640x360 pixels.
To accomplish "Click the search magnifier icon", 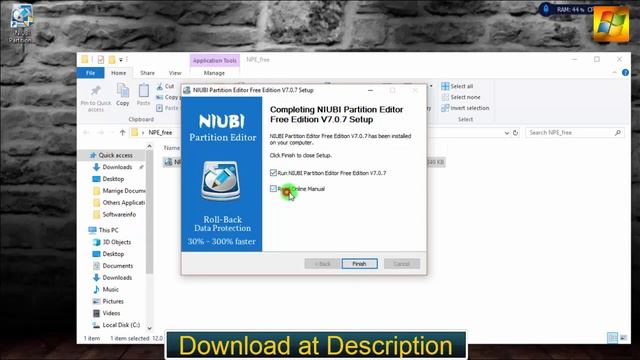I will click(618, 133).
